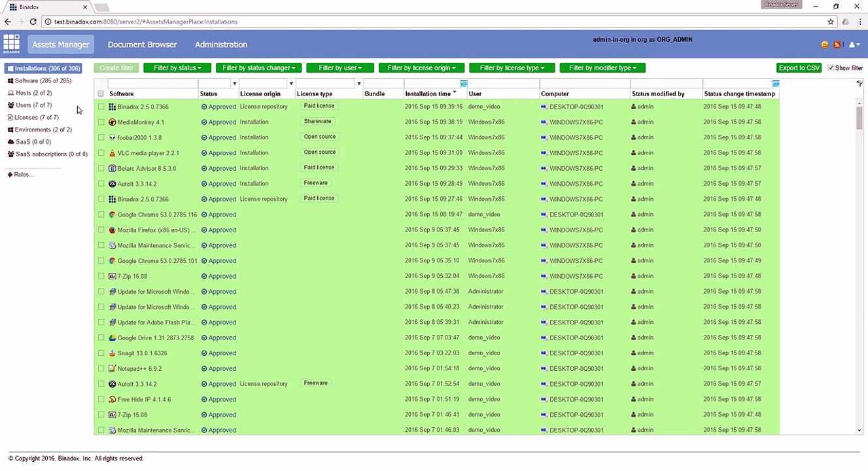
Task: Check the VLC media player 2.2.1 row
Action: coord(101,153)
